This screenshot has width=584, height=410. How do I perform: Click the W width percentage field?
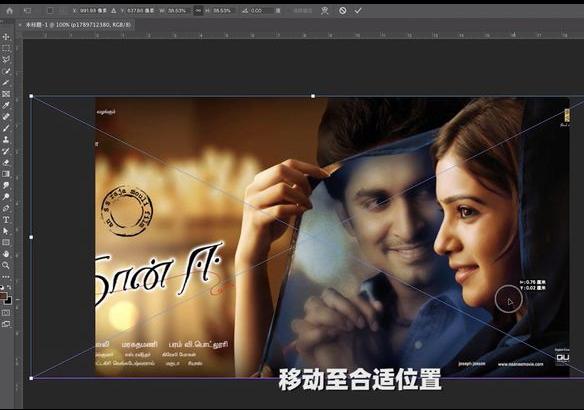tap(177, 11)
